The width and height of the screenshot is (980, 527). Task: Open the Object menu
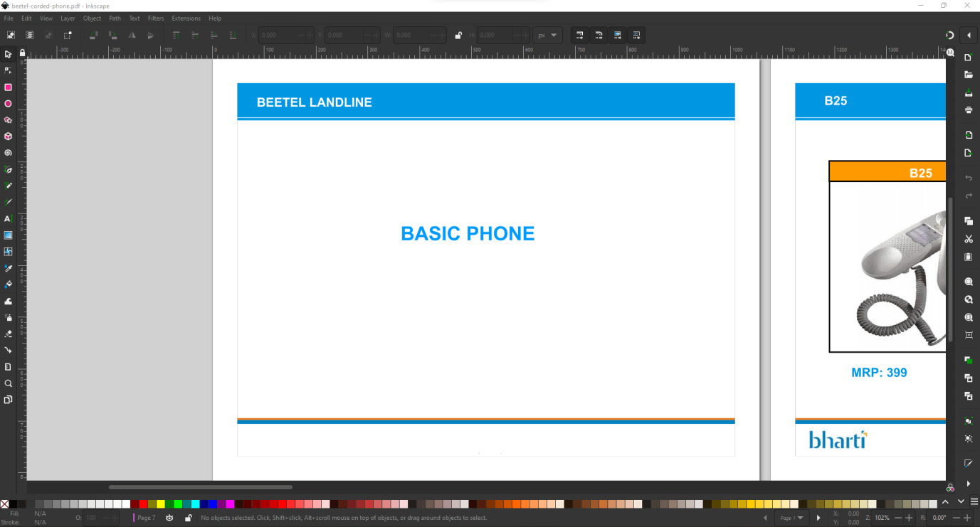point(93,18)
